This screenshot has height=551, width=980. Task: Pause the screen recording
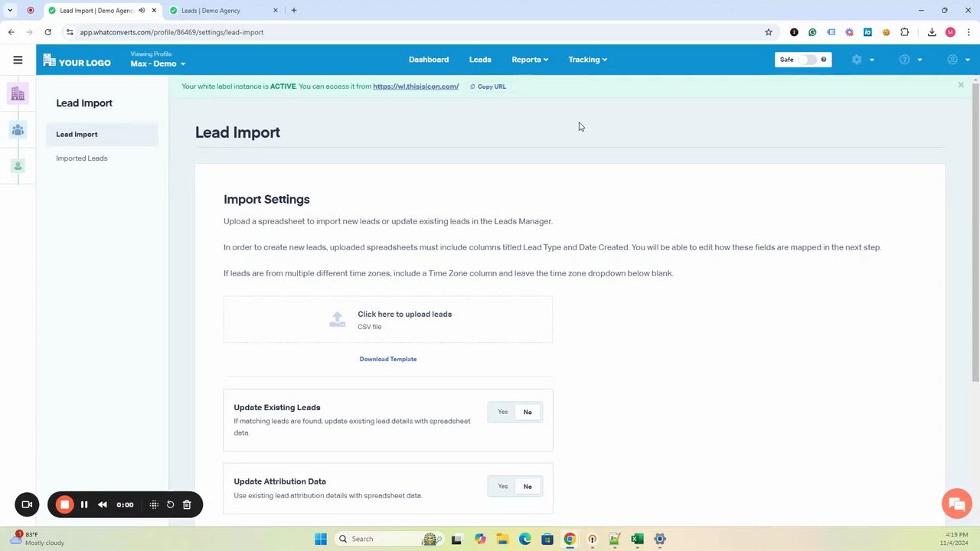tap(84, 504)
